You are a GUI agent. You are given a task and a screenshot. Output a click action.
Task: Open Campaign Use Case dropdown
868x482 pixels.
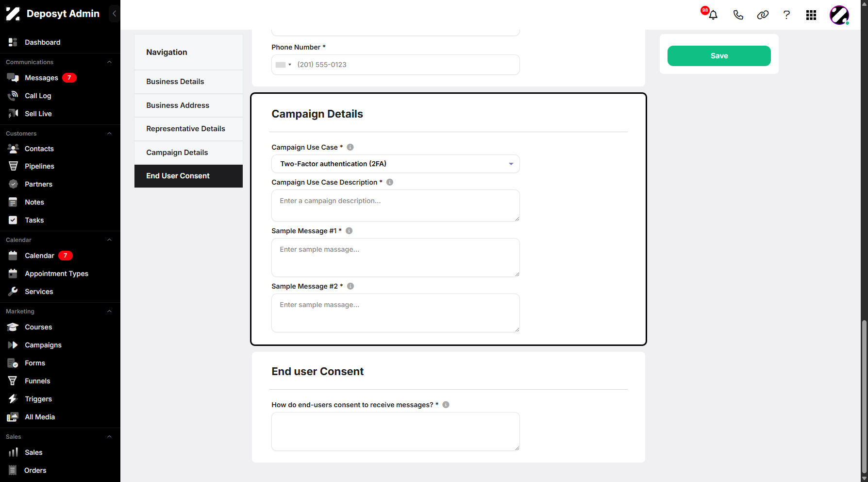[396, 164]
